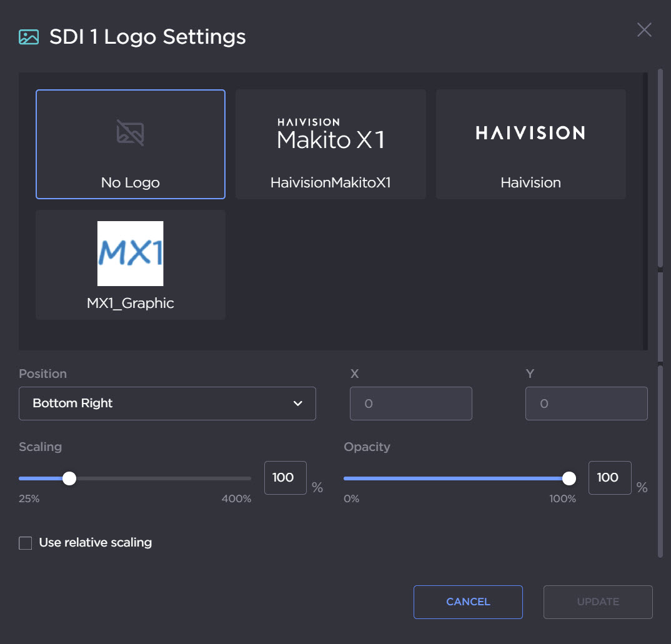Click the Opacity percentage value box
Image resolution: width=671 pixels, height=644 pixels.
click(609, 478)
